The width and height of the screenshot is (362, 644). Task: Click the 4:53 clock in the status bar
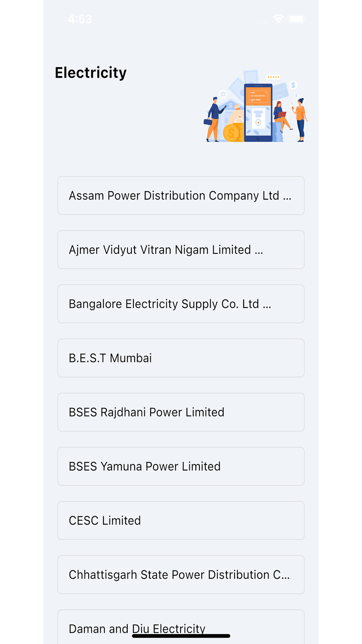tap(80, 19)
